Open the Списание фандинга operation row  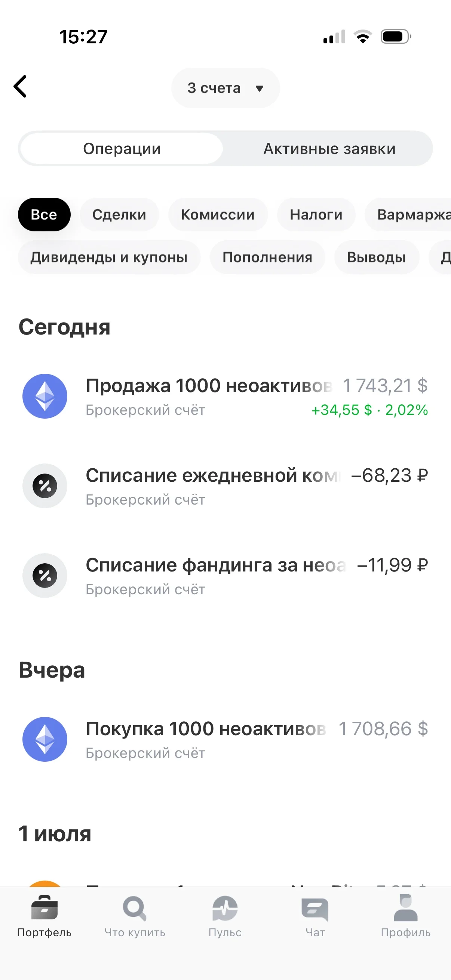coord(225,576)
